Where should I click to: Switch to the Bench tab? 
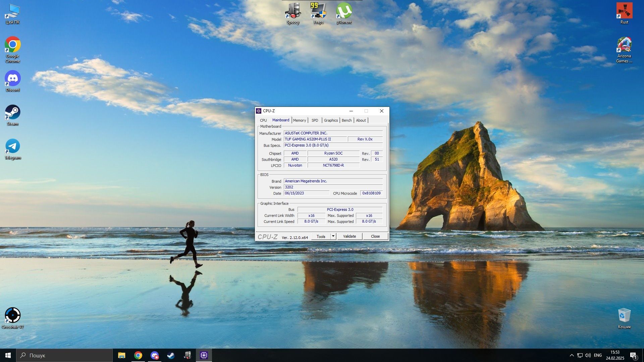pos(347,120)
